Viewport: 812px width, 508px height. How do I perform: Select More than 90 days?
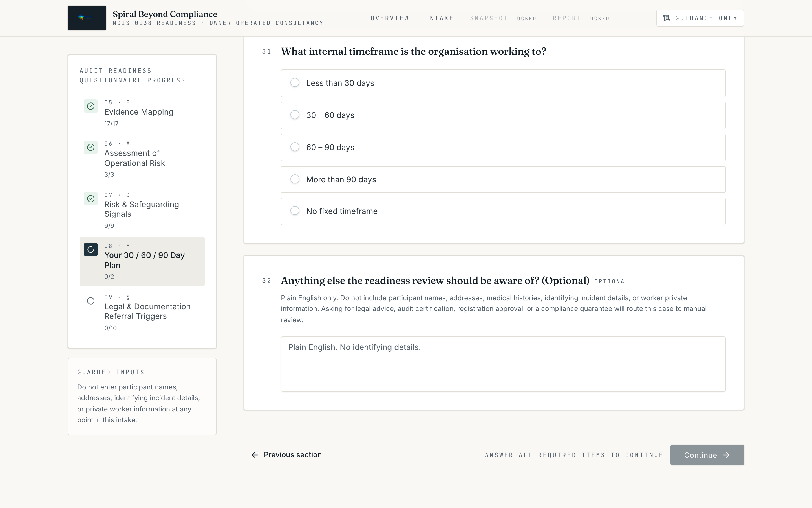[503, 180]
